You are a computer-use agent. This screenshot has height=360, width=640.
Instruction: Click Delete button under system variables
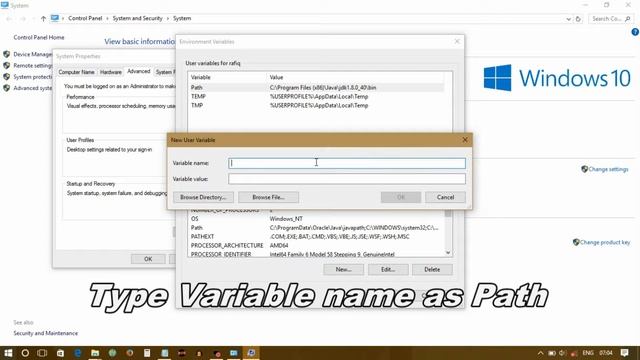click(432, 269)
